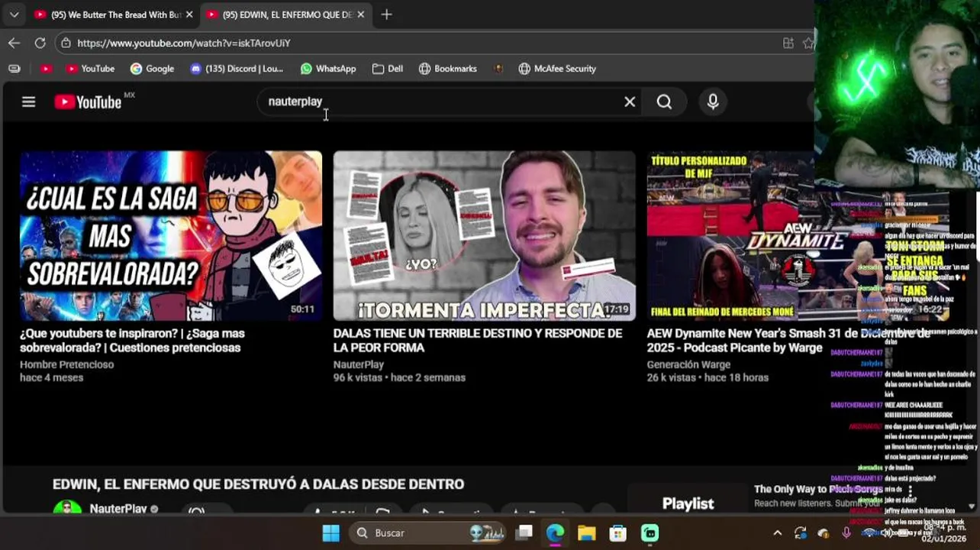Open the Discord bookmark

pos(237,69)
